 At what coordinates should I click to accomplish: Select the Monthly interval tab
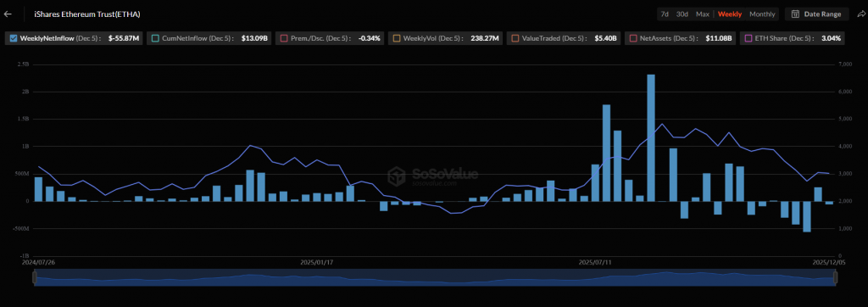pyautogui.click(x=762, y=14)
